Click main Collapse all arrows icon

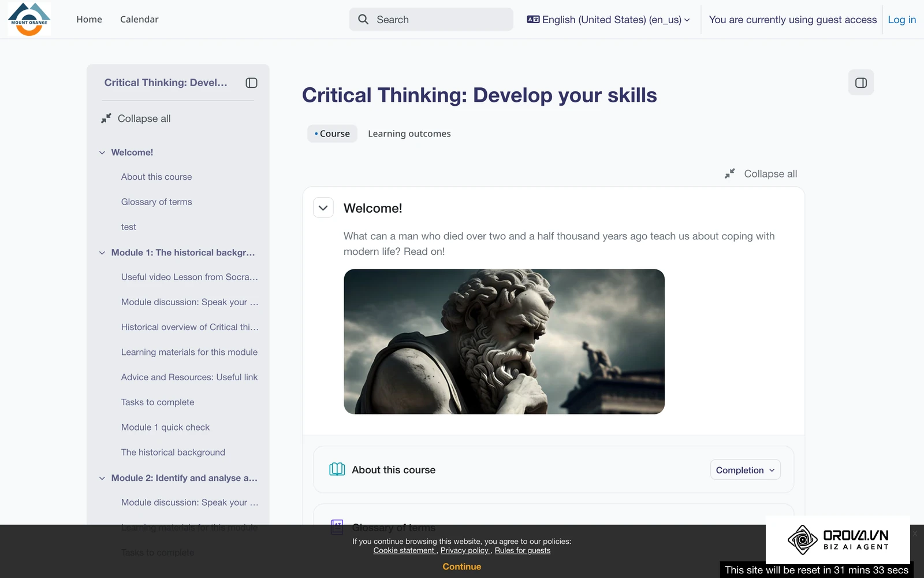tap(730, 173)
